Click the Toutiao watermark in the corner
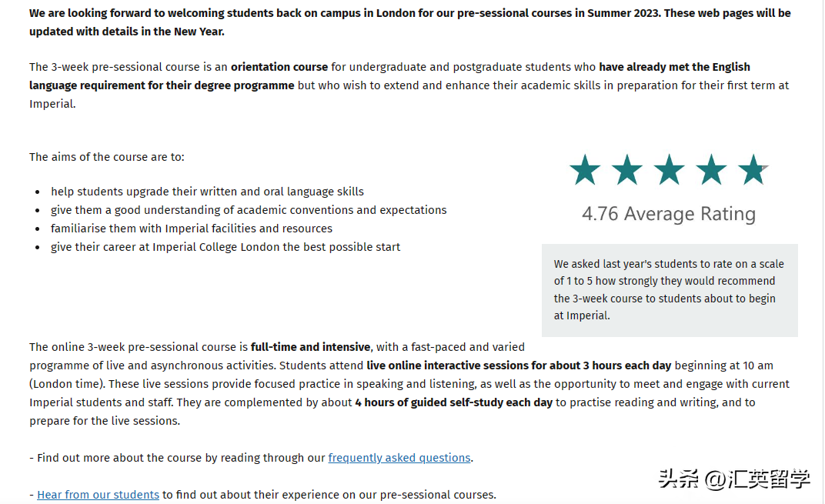This screenshot has width=825, height=504. click(x=734, y=479)
